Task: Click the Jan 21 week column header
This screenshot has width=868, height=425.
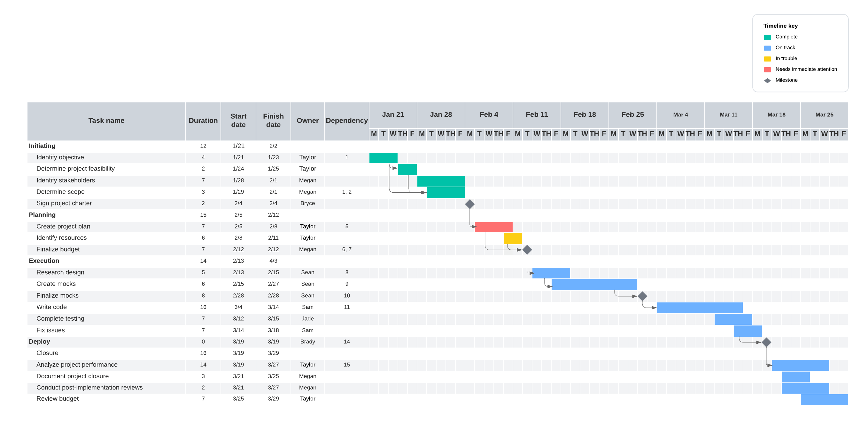Action: 393,114
